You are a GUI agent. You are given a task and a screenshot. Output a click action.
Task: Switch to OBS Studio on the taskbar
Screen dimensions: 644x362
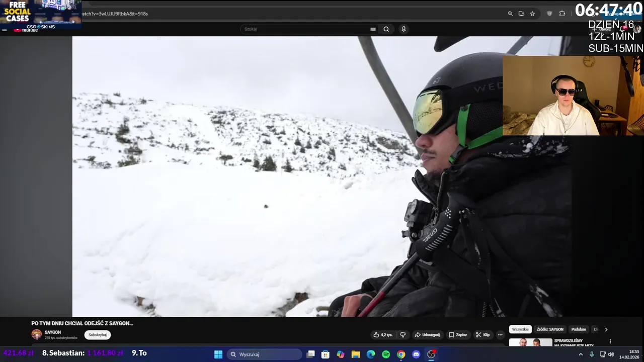pos(431,354)
